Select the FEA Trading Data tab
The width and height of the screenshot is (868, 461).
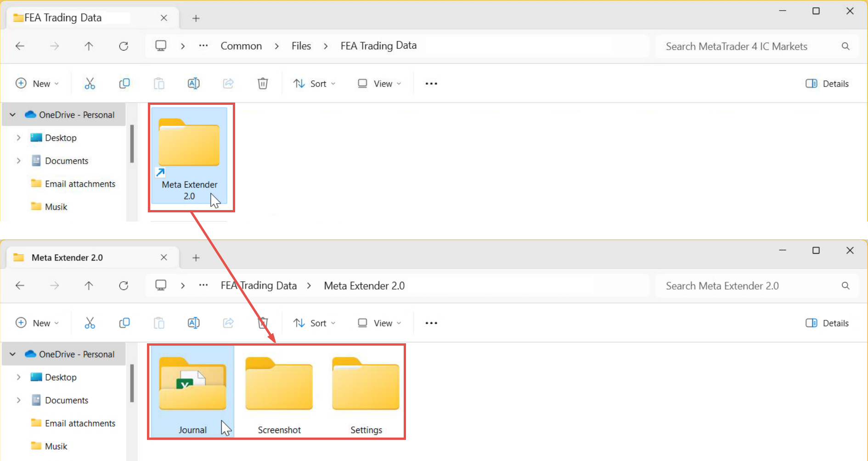click(x=92, y=18)
